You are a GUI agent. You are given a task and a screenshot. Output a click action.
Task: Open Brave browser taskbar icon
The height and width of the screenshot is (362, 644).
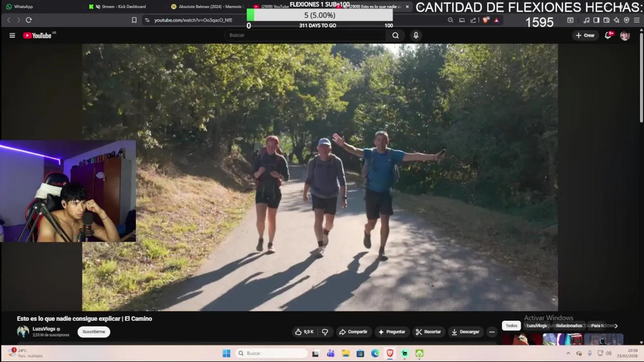pos(390,353)
